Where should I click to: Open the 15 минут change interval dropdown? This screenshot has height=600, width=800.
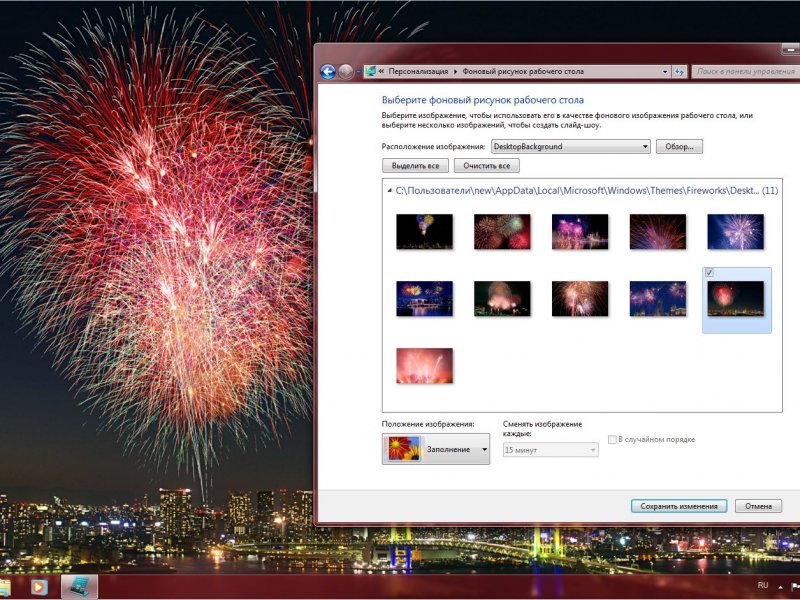pyautogui.click(x=551, y=450)
